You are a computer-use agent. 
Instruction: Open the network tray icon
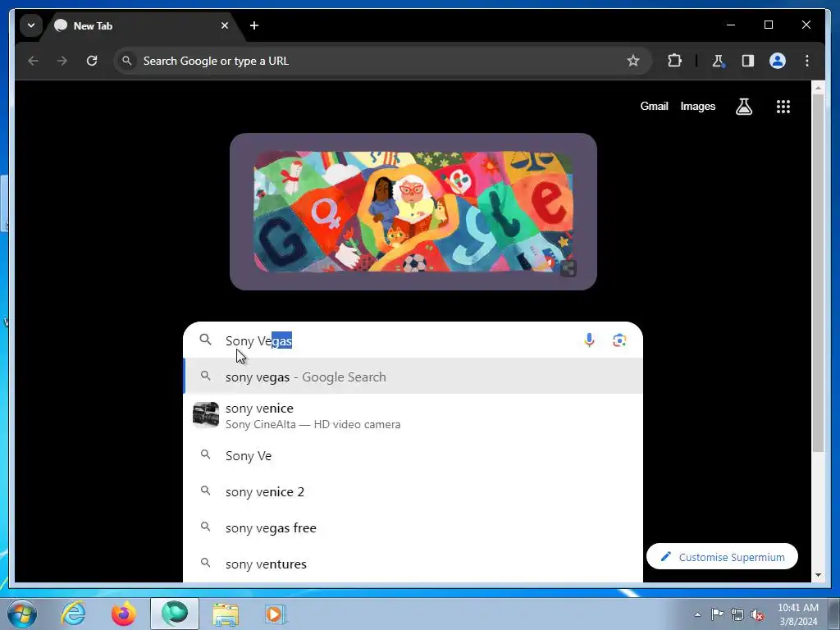737,614
